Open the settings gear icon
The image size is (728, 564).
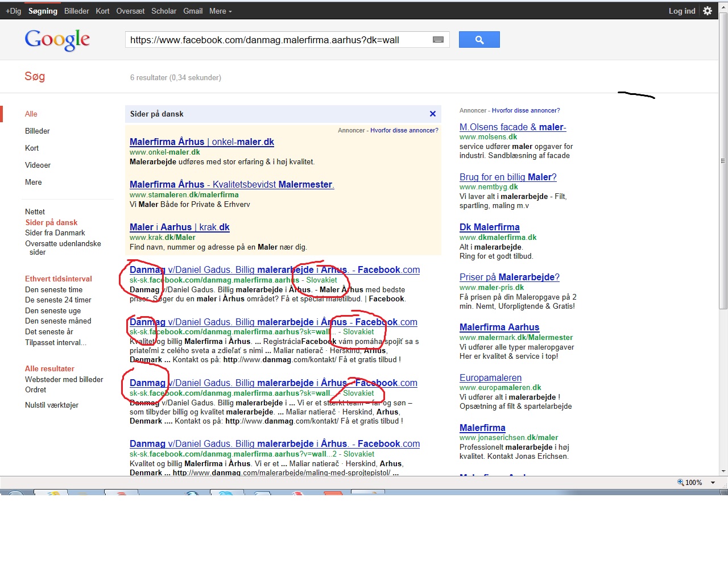[708, 11]
